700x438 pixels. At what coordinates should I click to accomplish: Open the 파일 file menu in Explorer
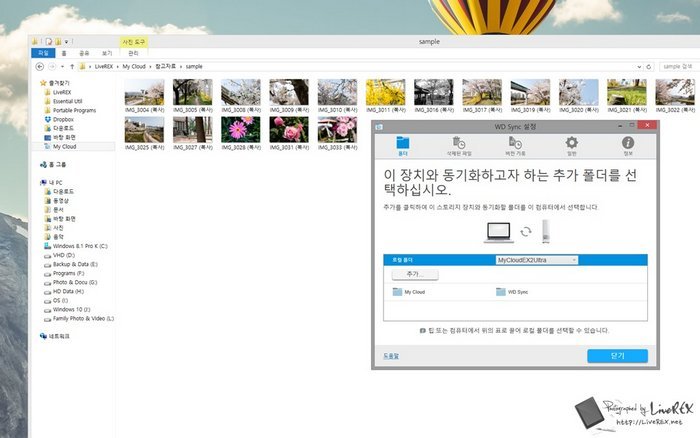[x=43, y=53]
